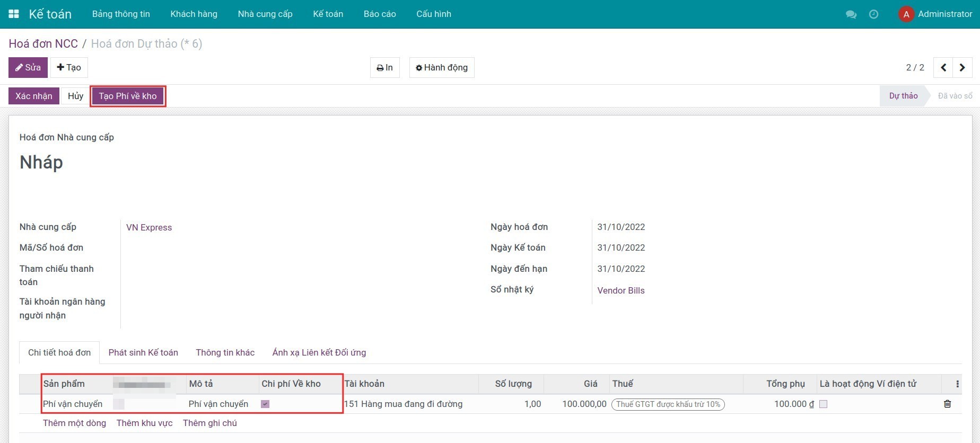Click the Administrator avatar icon
Image resolution: width=980 pixels, height=443 pixels.
pyautogui.click(x=906, y=14)
